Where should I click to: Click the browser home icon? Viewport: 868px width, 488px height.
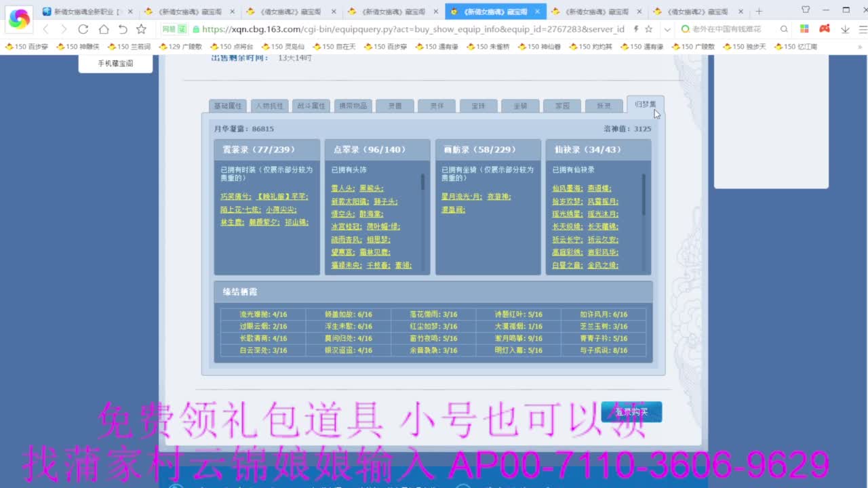point(102,30)
